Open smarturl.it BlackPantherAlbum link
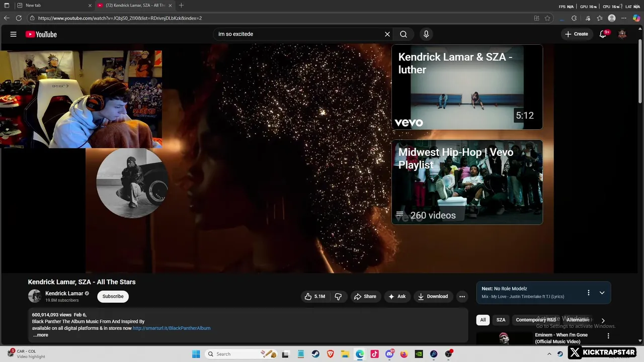This screenshot has height=362, width=644. point(172,328)
